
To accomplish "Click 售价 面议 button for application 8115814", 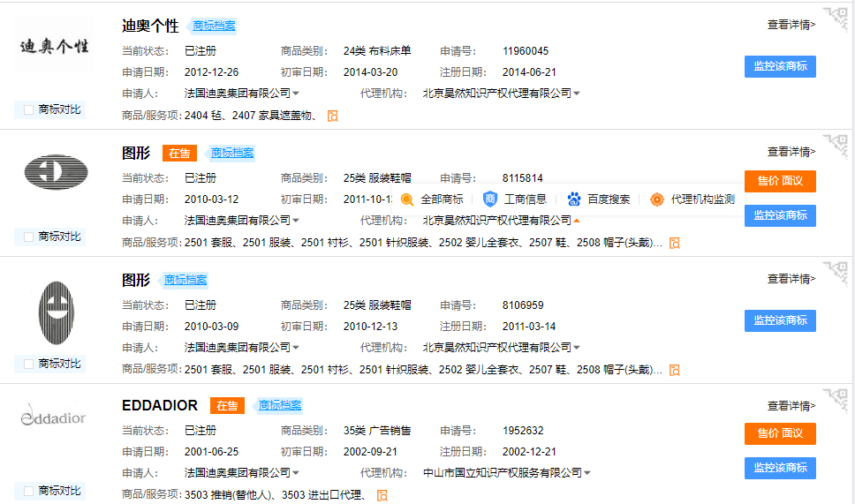I will click(x=780, y=182).
